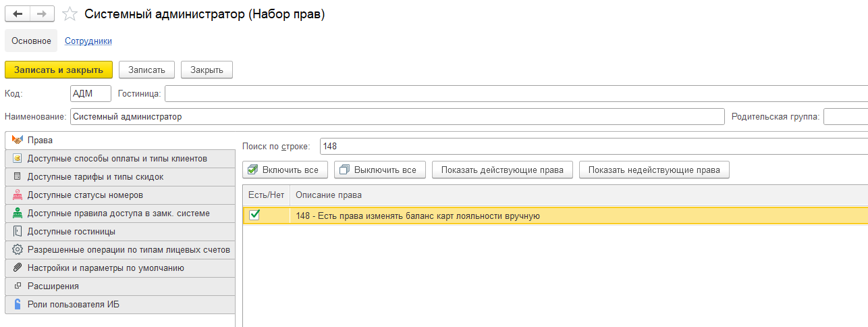
Task: Uncheck the right 148 checkbox
Action: 254,215
